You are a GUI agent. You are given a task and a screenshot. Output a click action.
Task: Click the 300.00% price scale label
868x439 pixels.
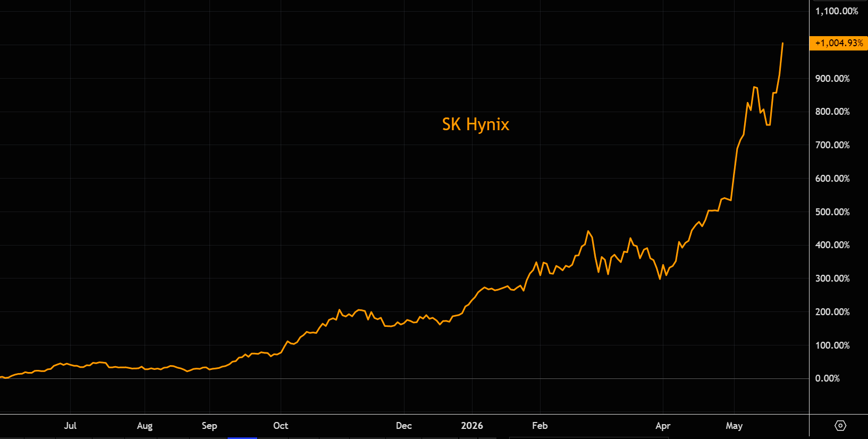coord(832,278)
